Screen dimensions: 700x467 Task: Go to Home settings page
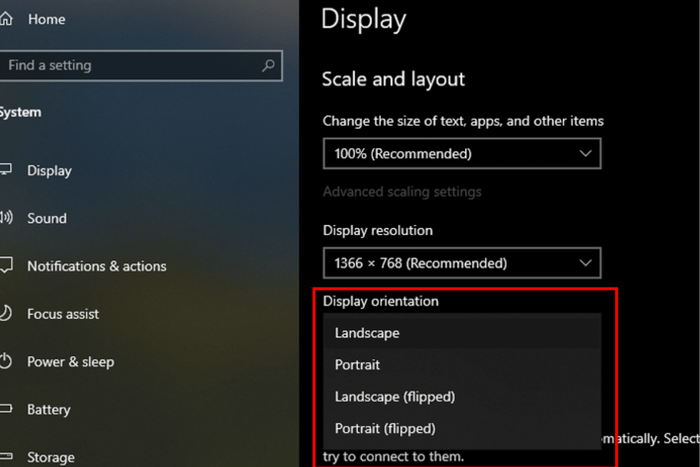point(46,19)
